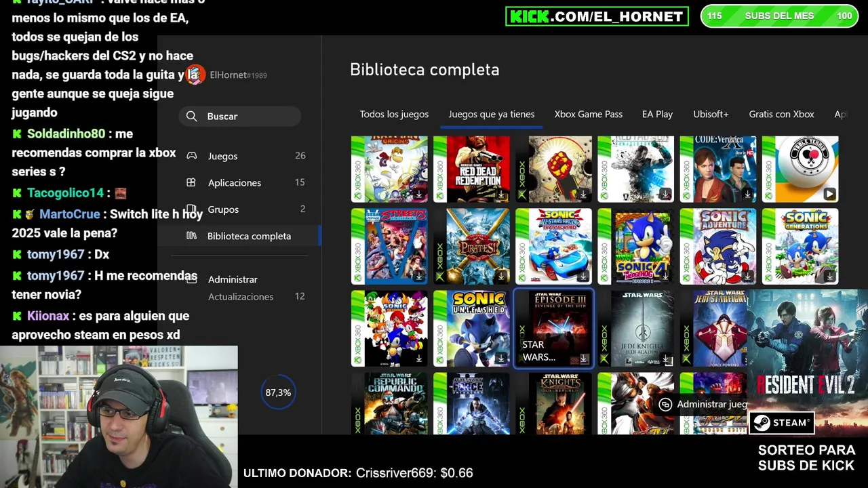
Task: Click chat username MartoCrue
Action: pos(69,213)
